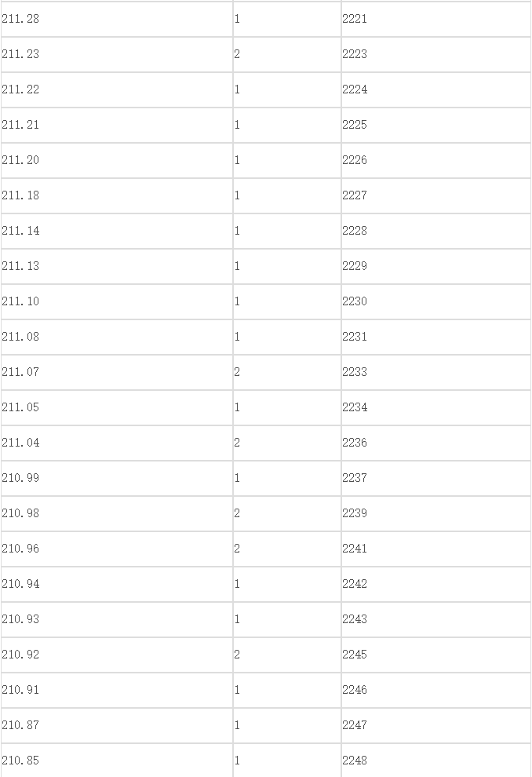Select the score cell 211.22

[x=117, y=89]
